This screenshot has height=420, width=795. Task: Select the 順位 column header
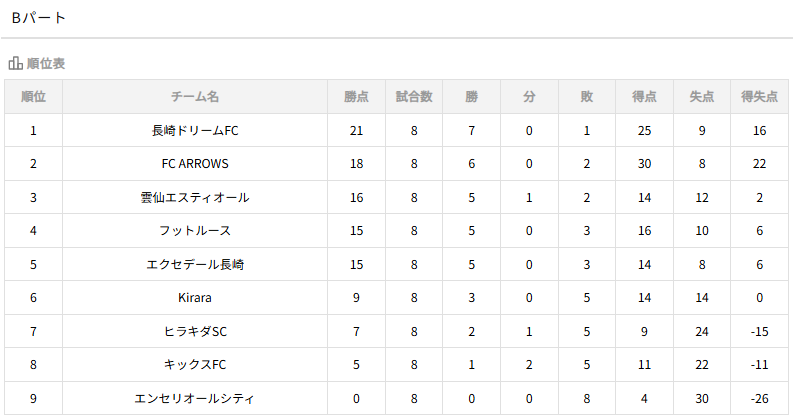click(33, 97)
